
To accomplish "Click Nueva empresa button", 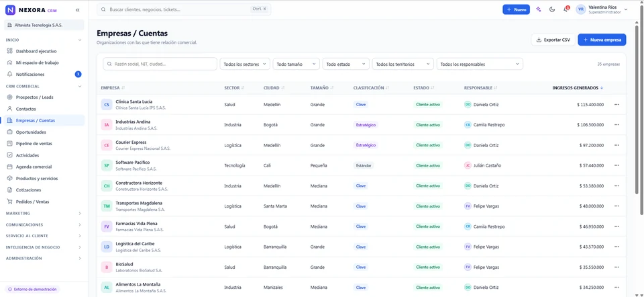I will [x=602, y=40].
